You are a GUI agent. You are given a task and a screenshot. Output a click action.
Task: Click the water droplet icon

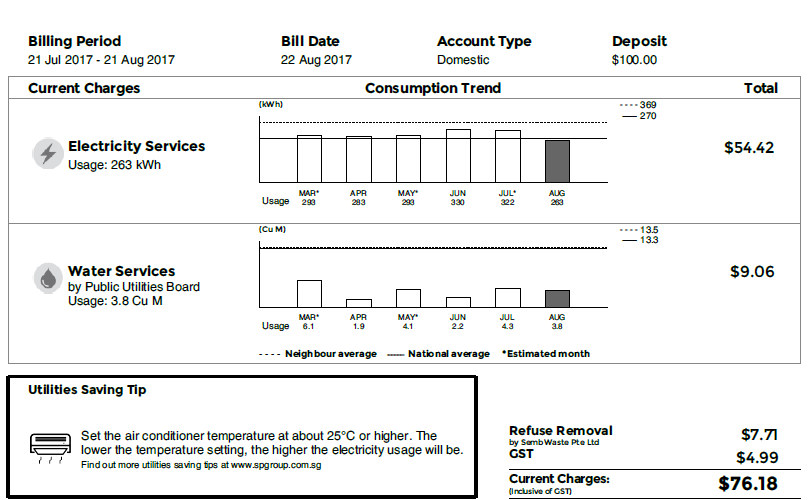(46, 277)
